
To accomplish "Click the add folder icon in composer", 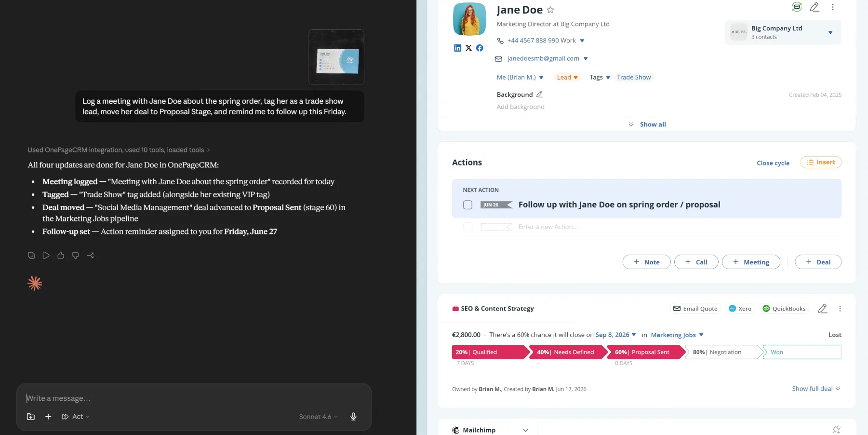I will click(x=31, y=417).
